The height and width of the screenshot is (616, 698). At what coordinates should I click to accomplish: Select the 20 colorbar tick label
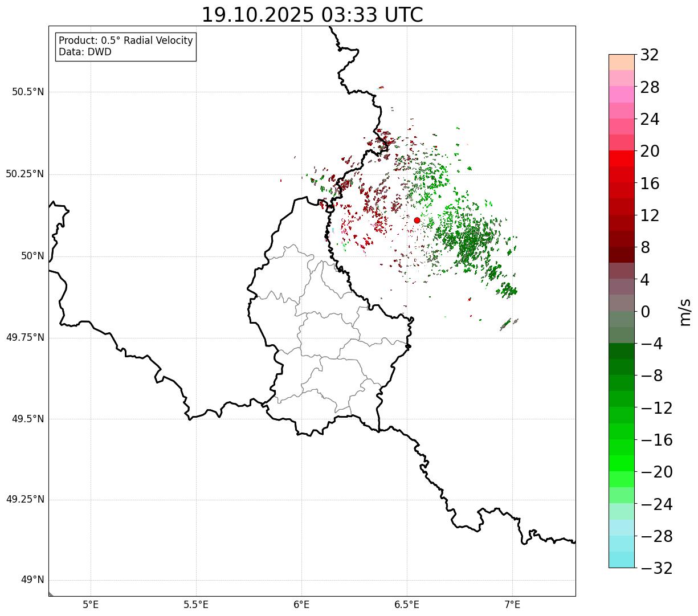click(651, 152)
